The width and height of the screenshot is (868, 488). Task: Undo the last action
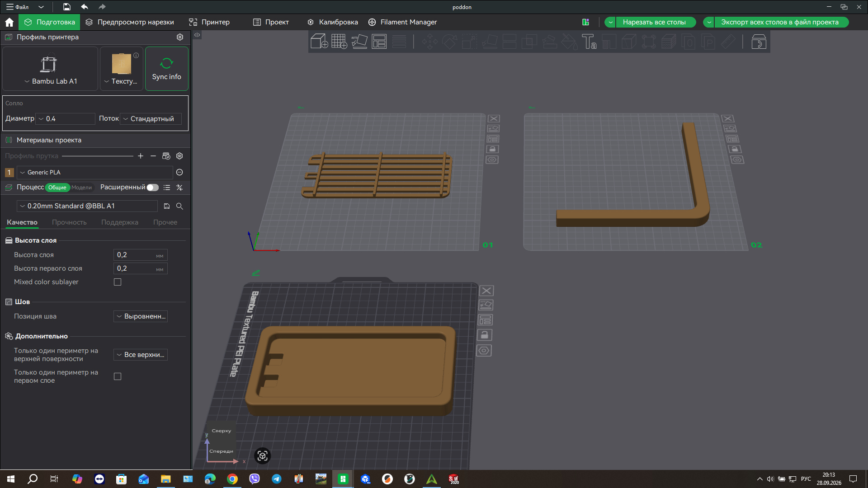pyautogui.click(x=84, y=7)
